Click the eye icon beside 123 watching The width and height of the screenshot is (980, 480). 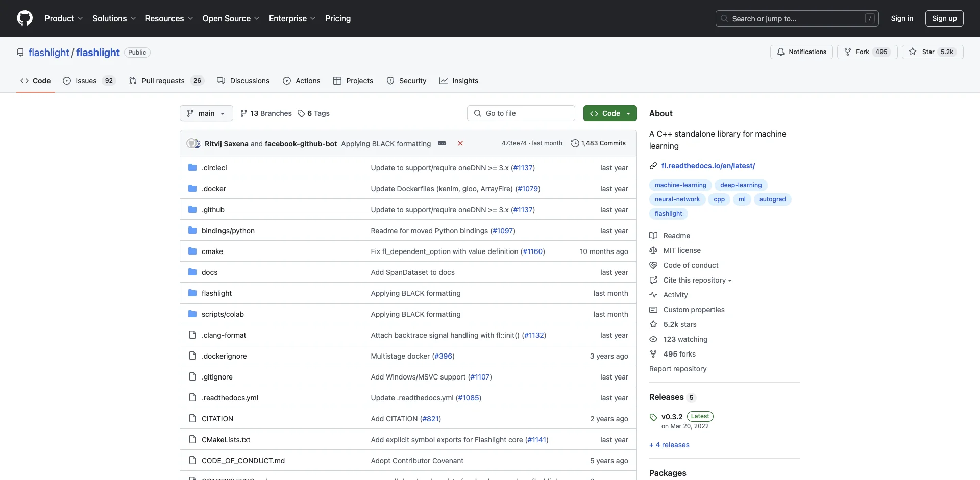coord(653,339)
